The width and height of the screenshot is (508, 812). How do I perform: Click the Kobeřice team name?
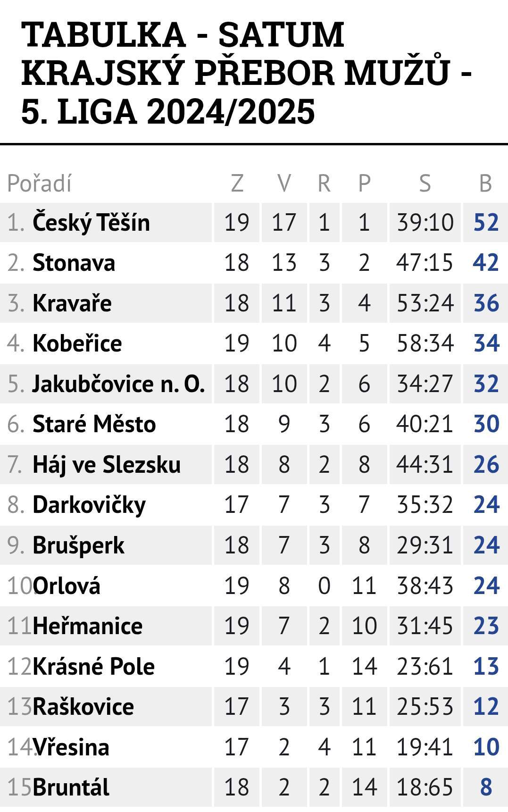tap(77, 343)
